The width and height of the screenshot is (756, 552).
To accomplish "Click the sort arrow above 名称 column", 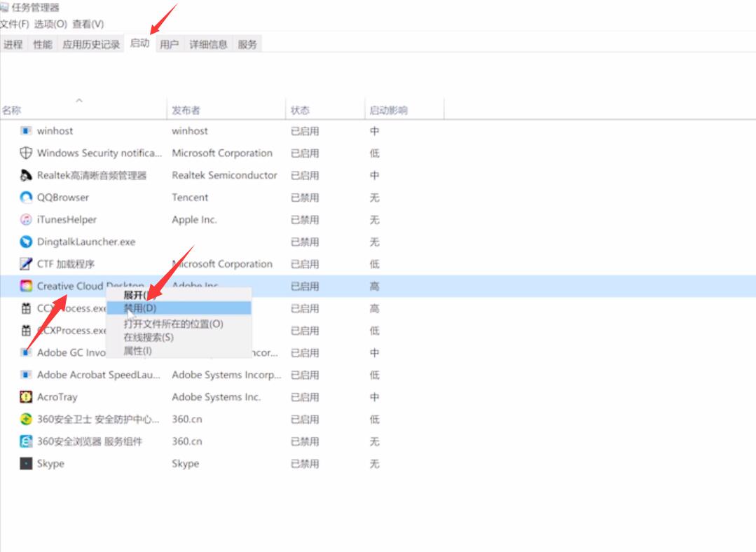I will pyautogui.click(x=79, y=100).
